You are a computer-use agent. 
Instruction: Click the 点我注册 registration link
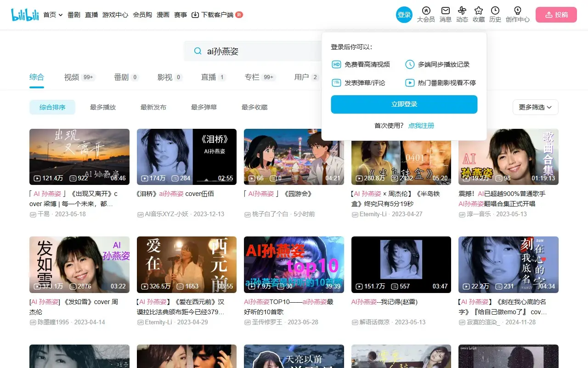pos(421,126)
